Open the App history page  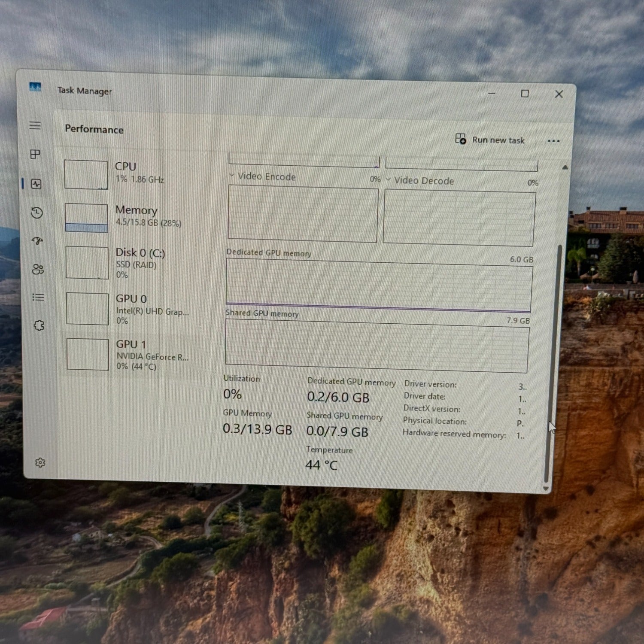37,213
